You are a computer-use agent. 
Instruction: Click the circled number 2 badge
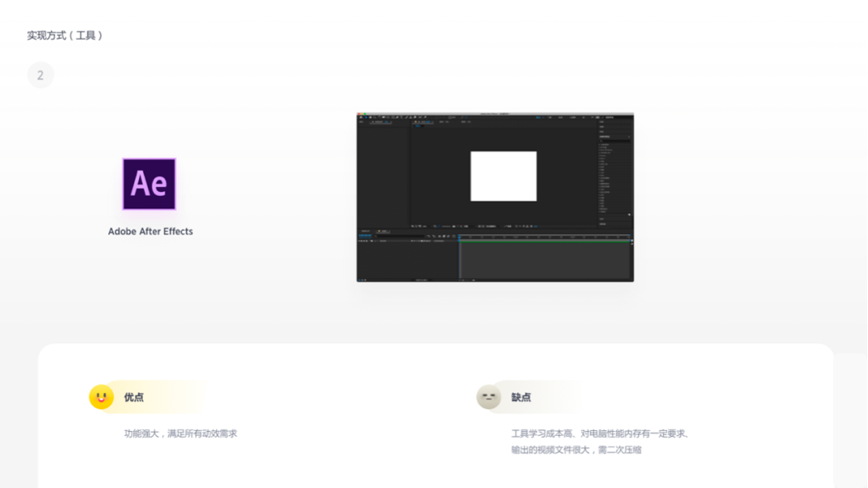tap(41, 75)
